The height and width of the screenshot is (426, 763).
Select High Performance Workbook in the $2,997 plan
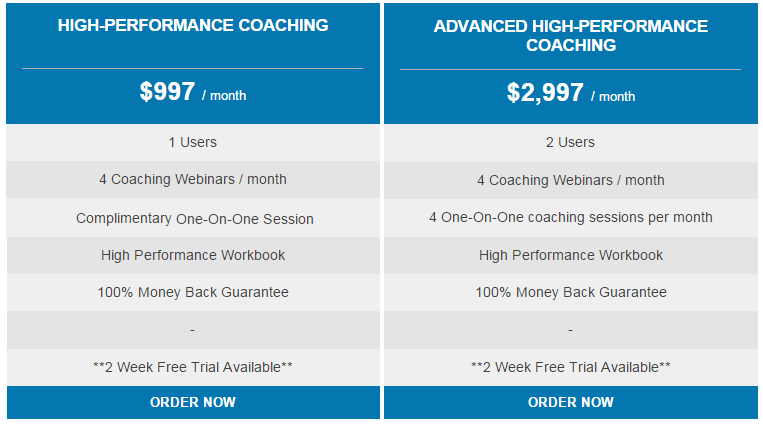[571, 255]
